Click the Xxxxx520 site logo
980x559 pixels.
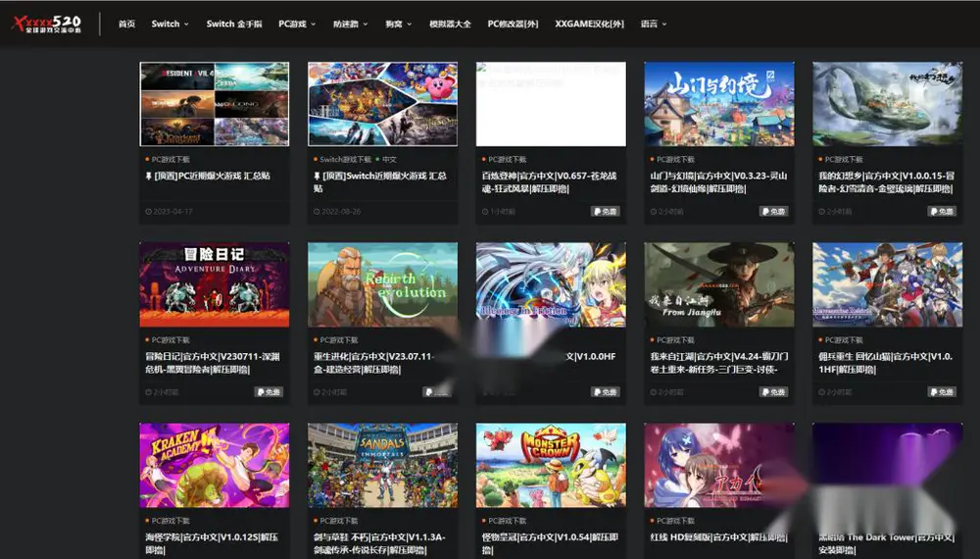pyautogui.click(x=47, y=24)
